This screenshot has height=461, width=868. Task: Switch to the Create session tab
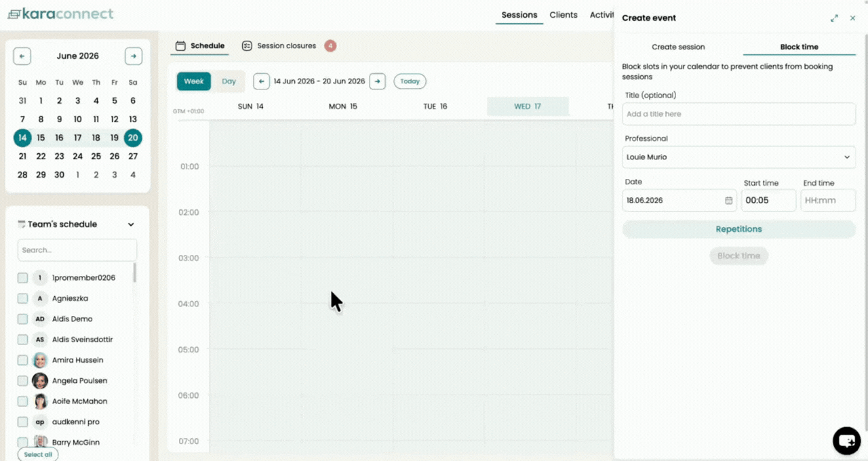[x=678, y=47]
